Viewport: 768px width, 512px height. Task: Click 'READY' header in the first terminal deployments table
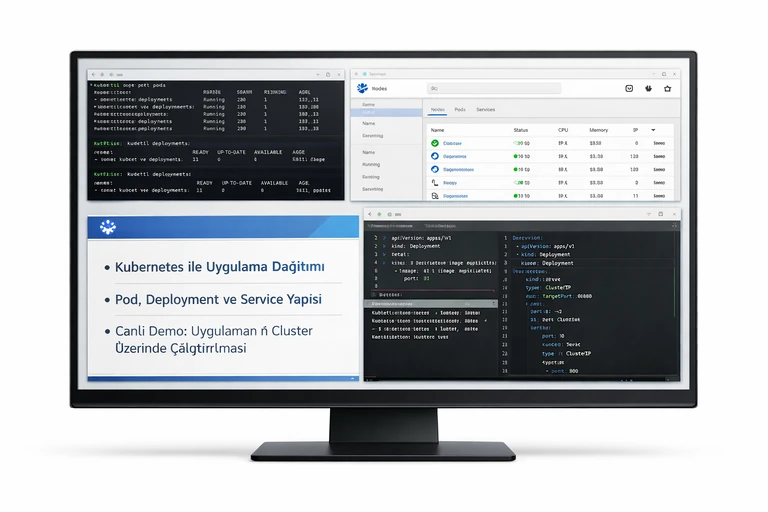point(200,152)
